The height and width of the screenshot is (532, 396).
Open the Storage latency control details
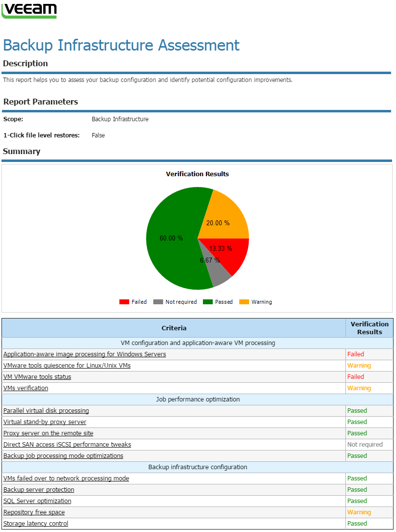click(x=35, y=523)
